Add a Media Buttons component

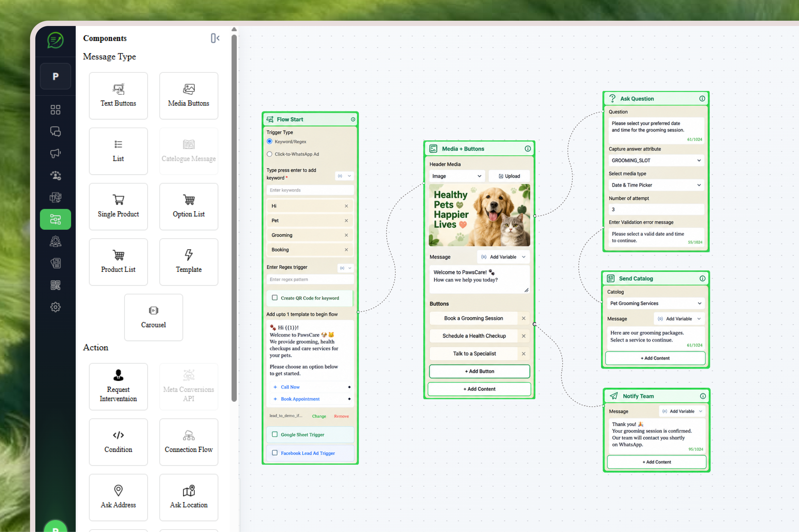189,96
